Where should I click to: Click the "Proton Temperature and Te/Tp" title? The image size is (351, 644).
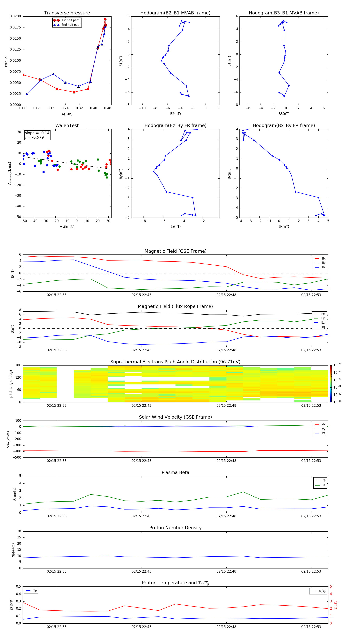175,583
